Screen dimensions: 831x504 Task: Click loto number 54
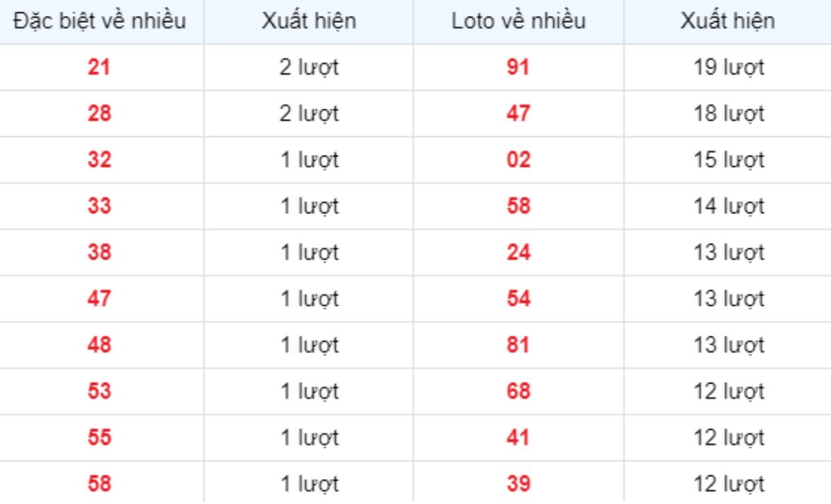518,299
